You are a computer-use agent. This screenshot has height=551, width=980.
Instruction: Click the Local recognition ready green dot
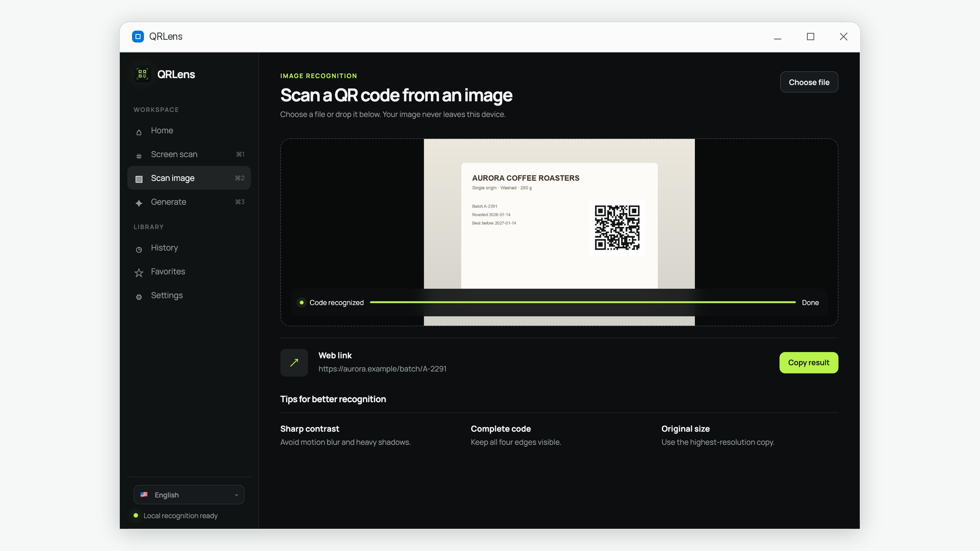pyautogui.click(x=136, y=515)
